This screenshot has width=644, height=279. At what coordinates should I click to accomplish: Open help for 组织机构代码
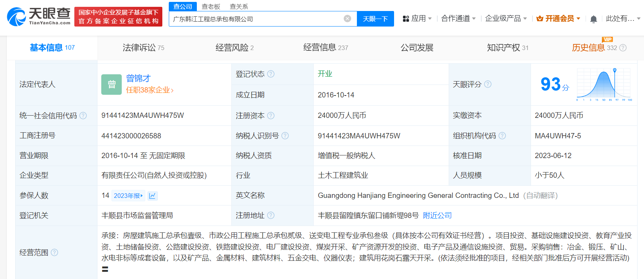[x=502, y=136]
